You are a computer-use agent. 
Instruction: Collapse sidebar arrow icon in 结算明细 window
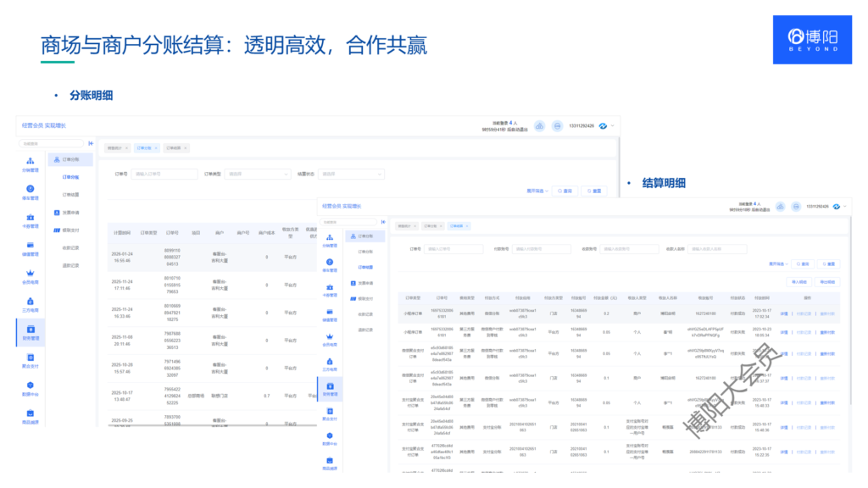[383, 222]
